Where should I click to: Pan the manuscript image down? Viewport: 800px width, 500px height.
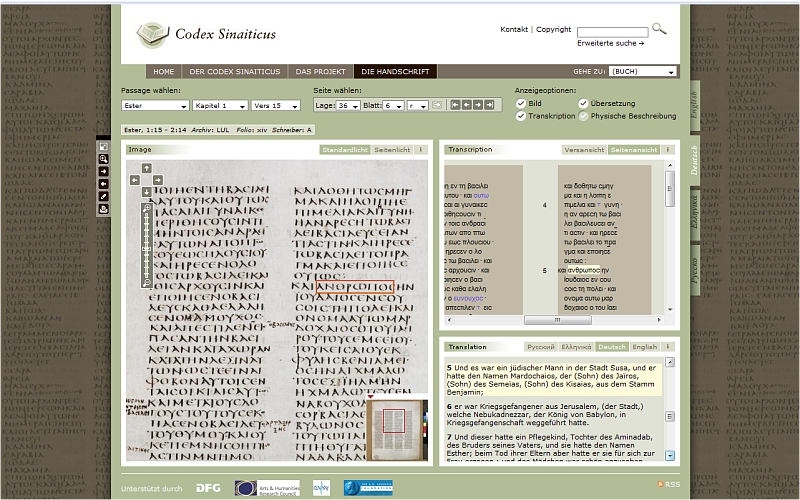pos(146,192)
